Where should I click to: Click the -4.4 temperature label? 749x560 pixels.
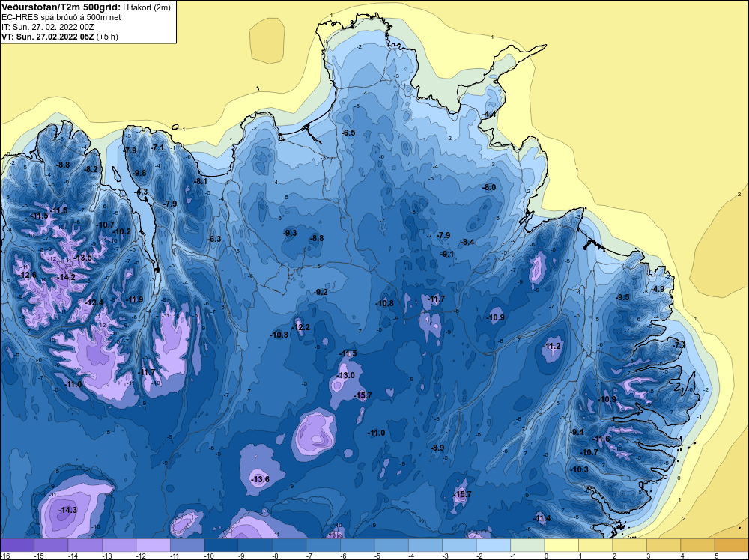pyautogui.click(x=488, y=115)
